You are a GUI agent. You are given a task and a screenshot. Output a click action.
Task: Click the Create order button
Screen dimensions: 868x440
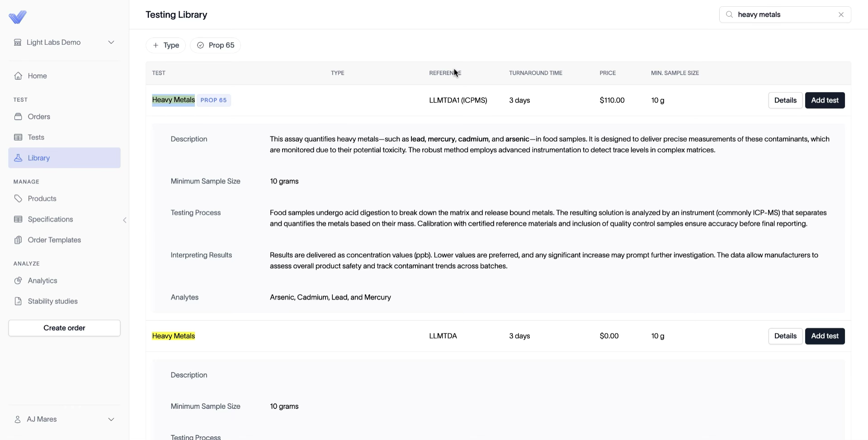[64, 328]
